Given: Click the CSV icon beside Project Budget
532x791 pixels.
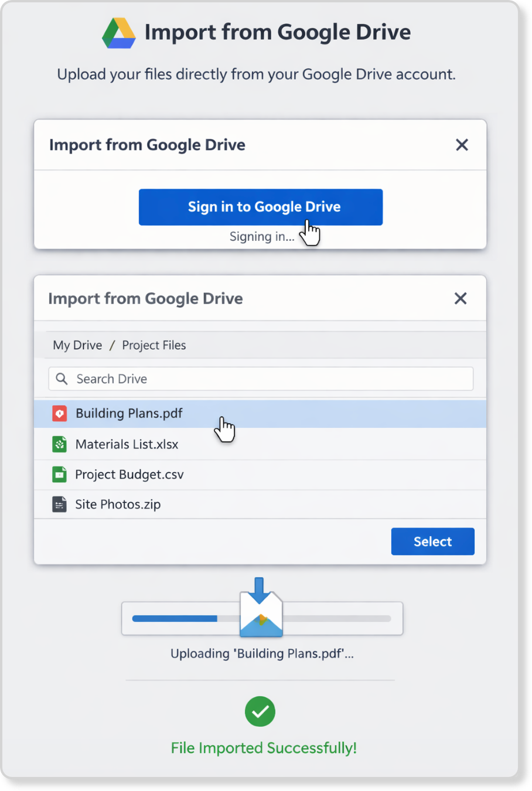Looking at the screenshot, I should click(59, 474).
